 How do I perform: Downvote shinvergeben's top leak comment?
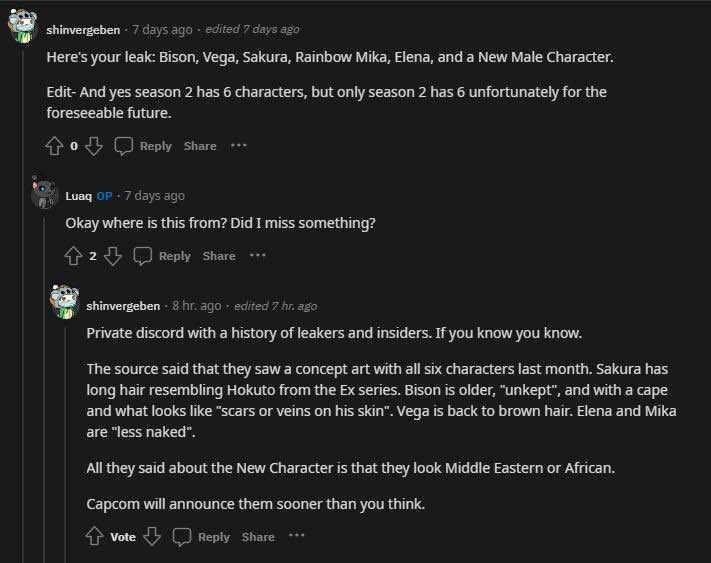click(94, 146)
